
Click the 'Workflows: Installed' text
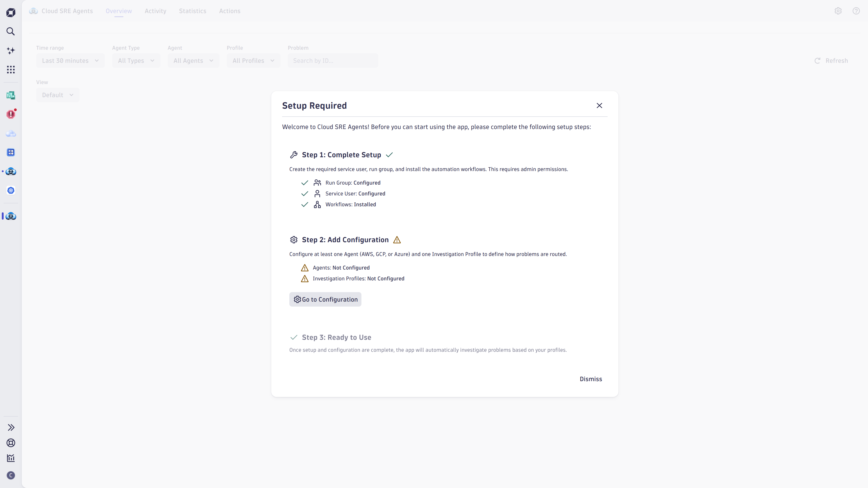350,204
